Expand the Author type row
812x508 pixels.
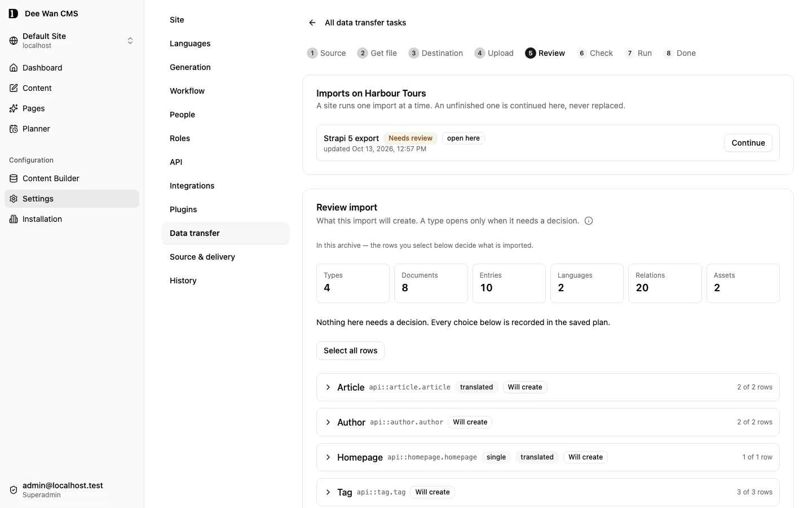pyautogui.click(x=328, y=422)
